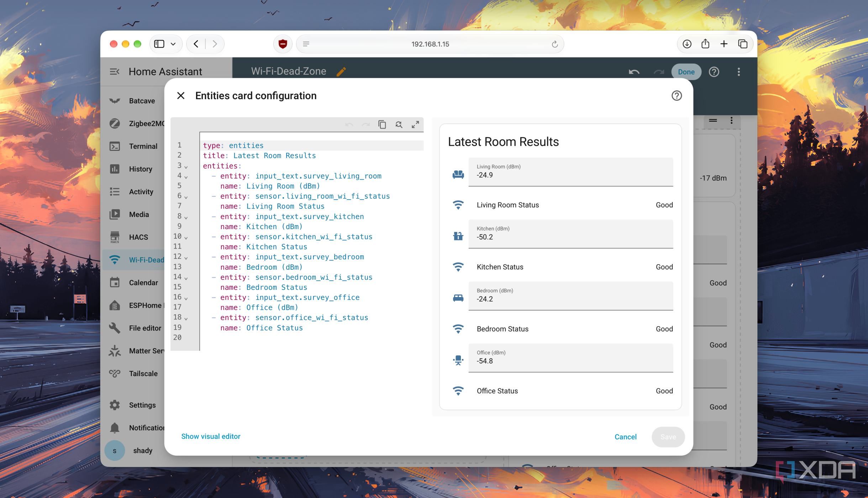Open Safari sidebar dropdown arrow
The width and height of the screenshot is (868, 498).
click(x=173, y=44)
